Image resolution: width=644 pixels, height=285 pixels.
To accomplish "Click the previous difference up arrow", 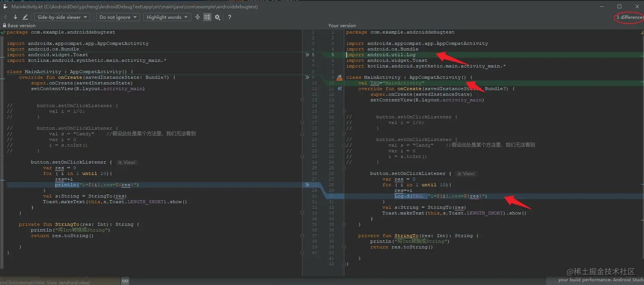I will pyautogui.click(x=6, y=17).
